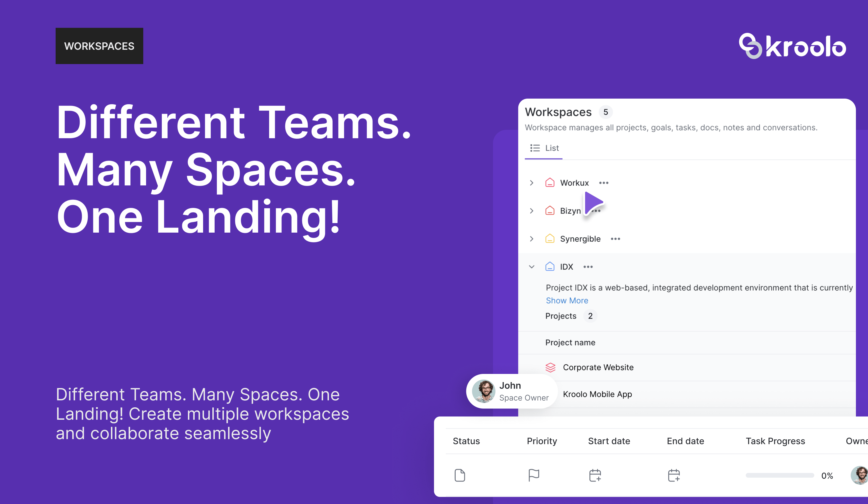Click the Task Progress bar at 0%
This screenshot has height=504, width=868.
(x=780, y=475)
